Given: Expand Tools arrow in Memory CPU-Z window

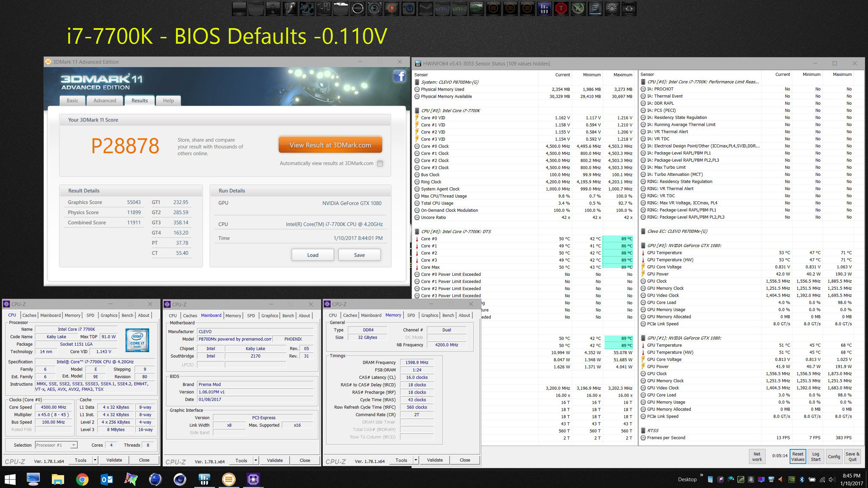Looking at the screenshot, I should coord(416,460).
